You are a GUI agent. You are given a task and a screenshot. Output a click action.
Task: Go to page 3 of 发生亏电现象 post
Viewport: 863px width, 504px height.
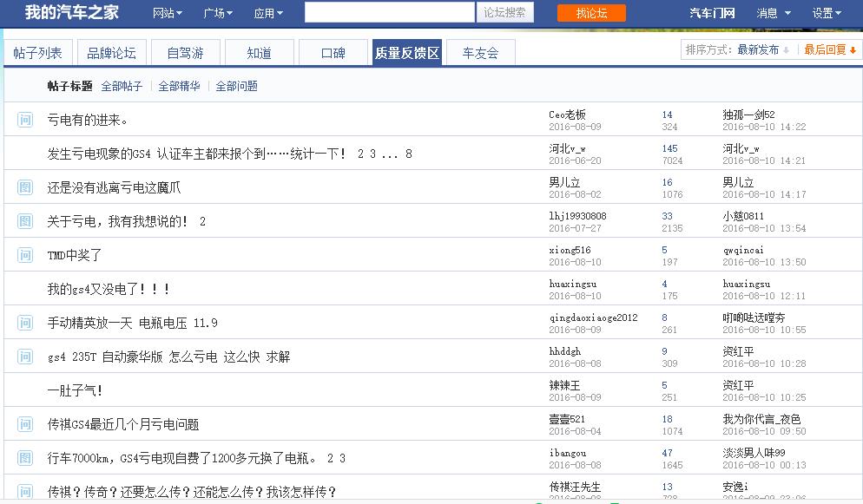[x=372, y=154]
